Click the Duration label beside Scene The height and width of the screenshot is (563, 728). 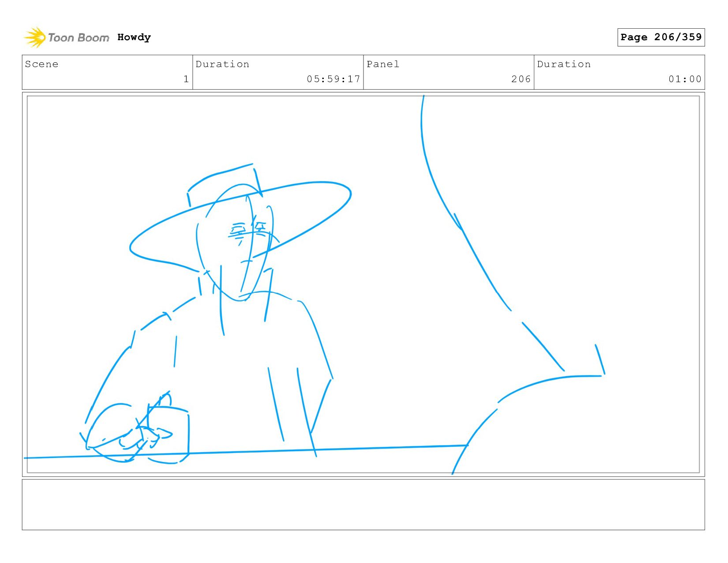[222, 64]
